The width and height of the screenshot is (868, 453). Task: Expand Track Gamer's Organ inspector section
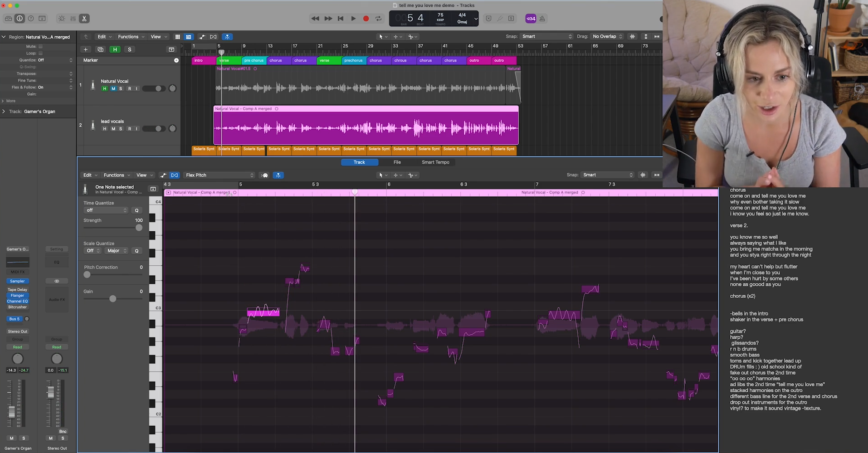tap(4, 111)
